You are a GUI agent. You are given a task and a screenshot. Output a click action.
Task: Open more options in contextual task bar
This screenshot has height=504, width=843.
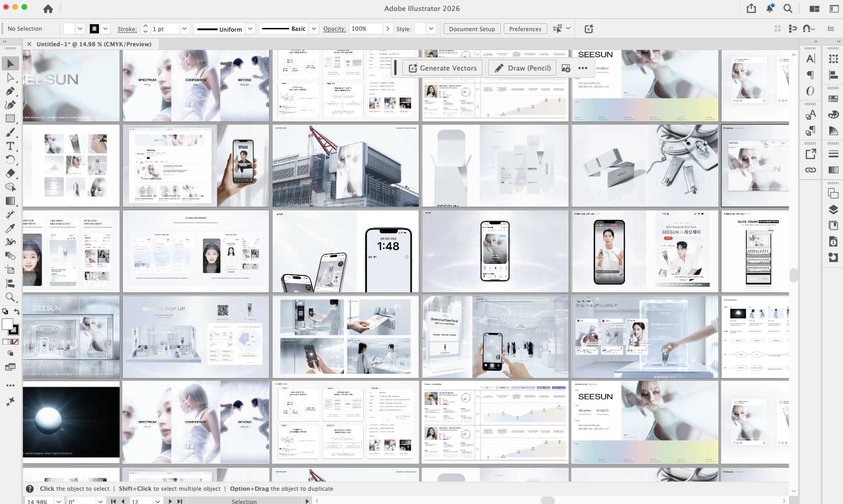click(x=583, y=68)
